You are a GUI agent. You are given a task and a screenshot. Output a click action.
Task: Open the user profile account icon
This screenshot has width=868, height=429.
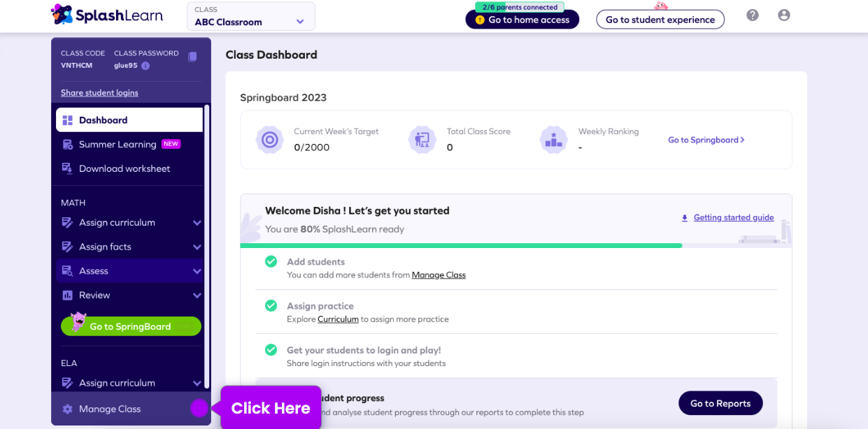[x=784, y=15]
